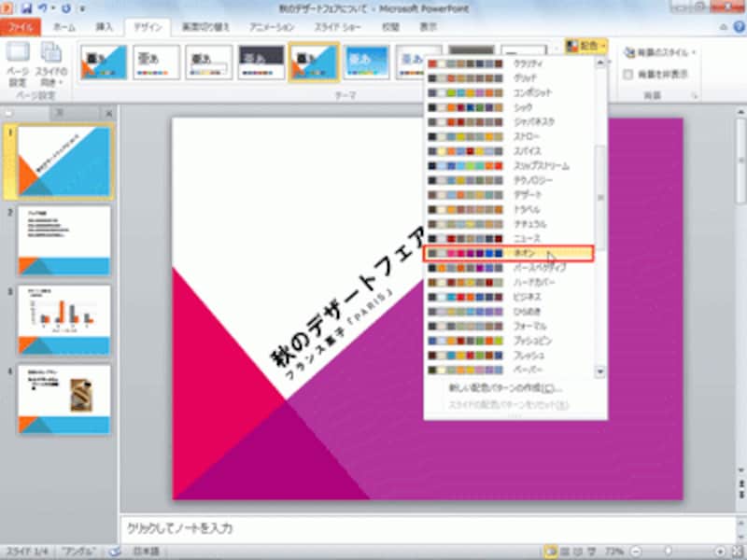Choose the ナチュラル color scheme
The height and width of the screenshot is (560, 747).
[x=509, y=224]
